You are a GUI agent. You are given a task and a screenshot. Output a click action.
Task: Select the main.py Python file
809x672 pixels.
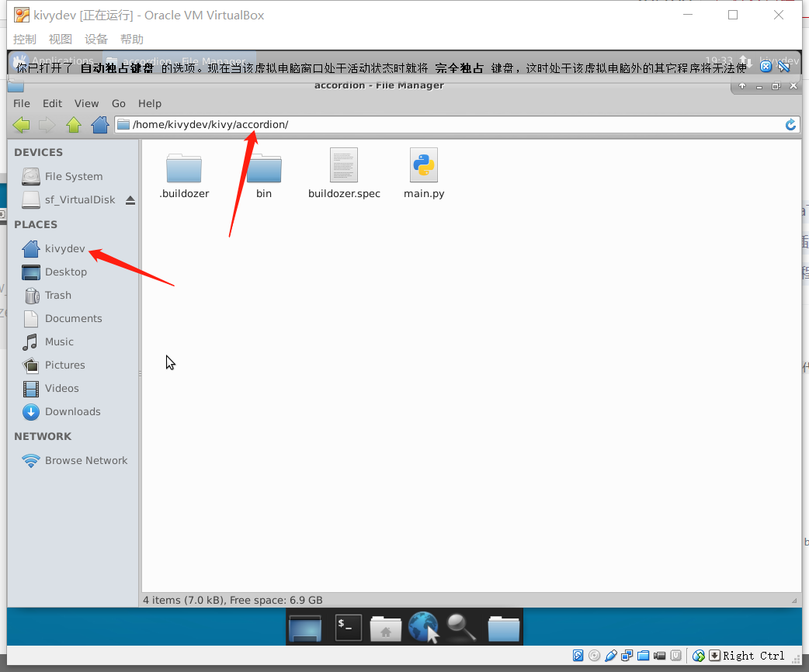pyautogui.click(x=424, y=174)
